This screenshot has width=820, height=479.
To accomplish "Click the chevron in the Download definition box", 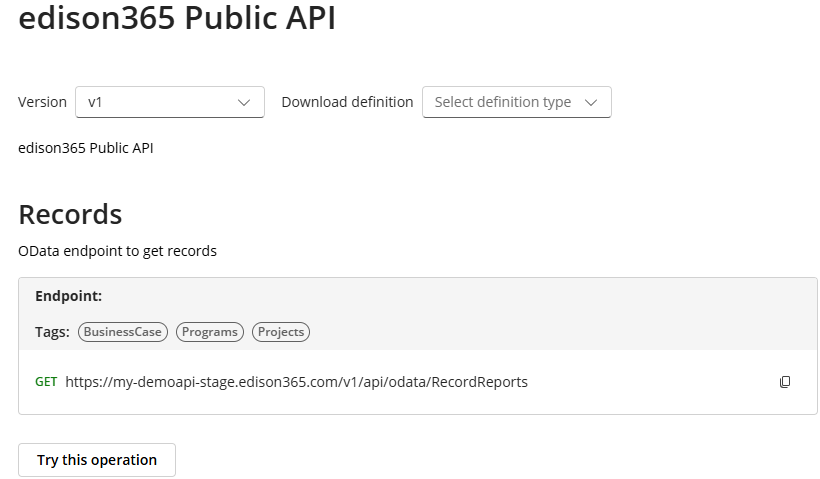I will click(x=591, y=102).
